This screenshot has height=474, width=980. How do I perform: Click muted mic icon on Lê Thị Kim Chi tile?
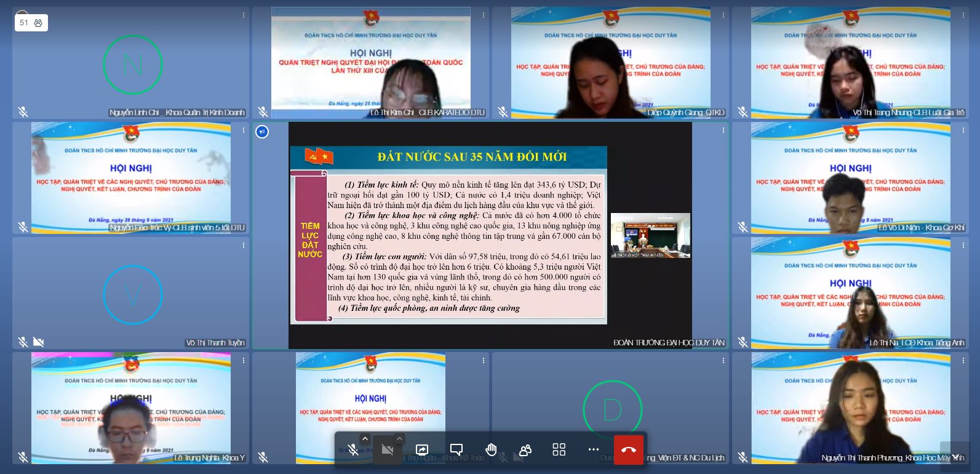[x=263, y=111]
